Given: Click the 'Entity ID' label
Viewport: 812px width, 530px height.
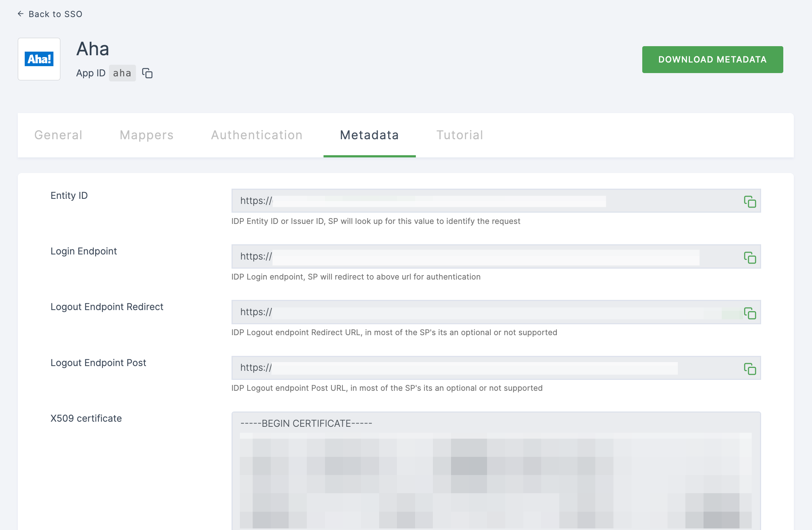Looking at the screenshot, I should click(x=69, y=196).
